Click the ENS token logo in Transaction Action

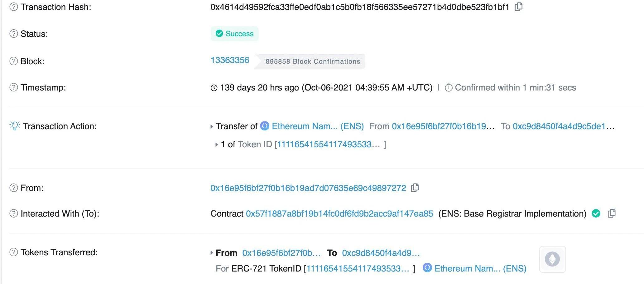265,126
